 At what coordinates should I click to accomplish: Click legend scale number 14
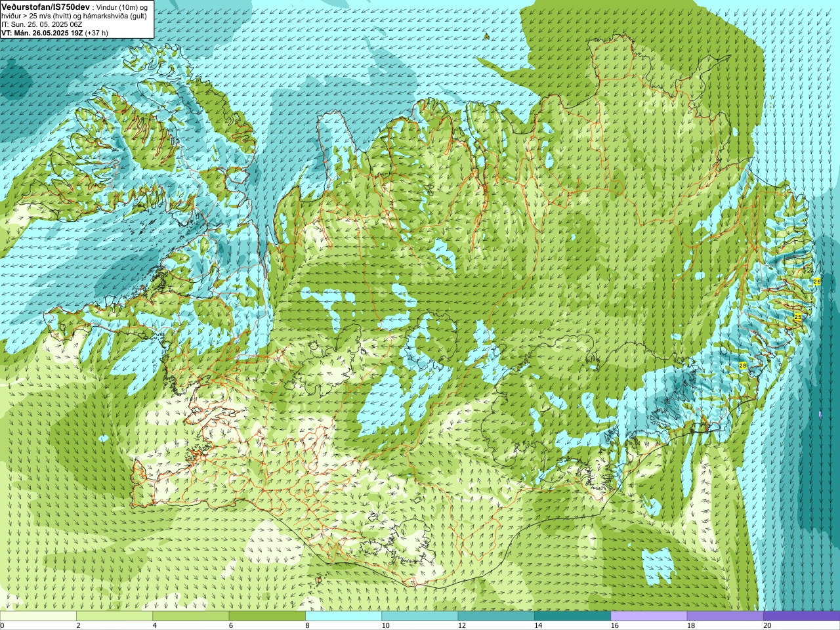tap(538, 625)
